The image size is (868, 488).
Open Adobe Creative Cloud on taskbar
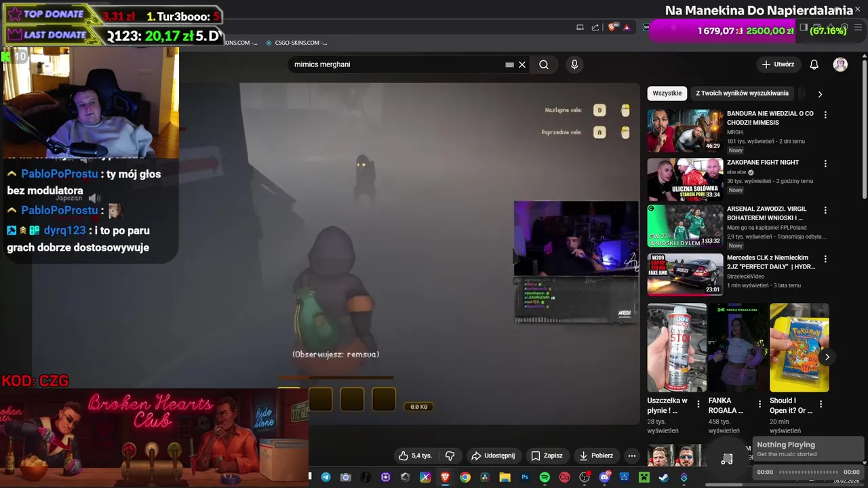(x=564, y=477)
